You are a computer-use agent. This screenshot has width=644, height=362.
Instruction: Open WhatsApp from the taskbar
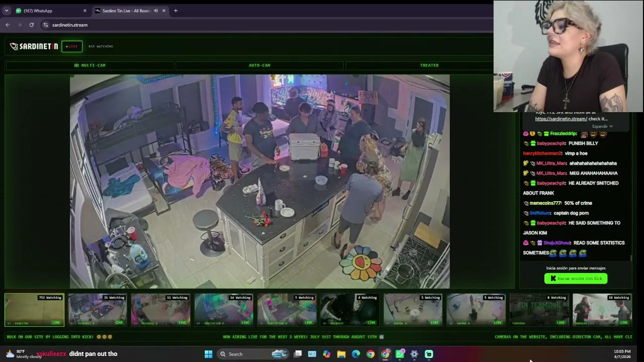pos(400,354)
